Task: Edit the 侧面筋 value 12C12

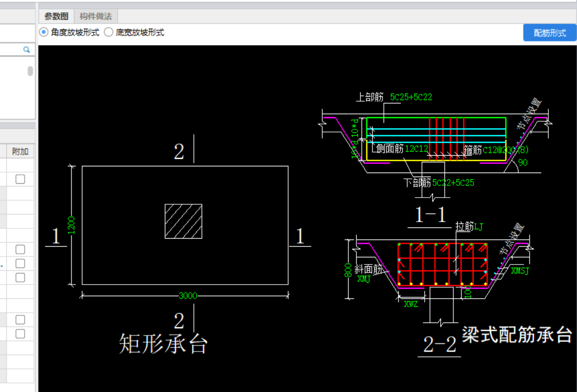Action: (416, 148)
